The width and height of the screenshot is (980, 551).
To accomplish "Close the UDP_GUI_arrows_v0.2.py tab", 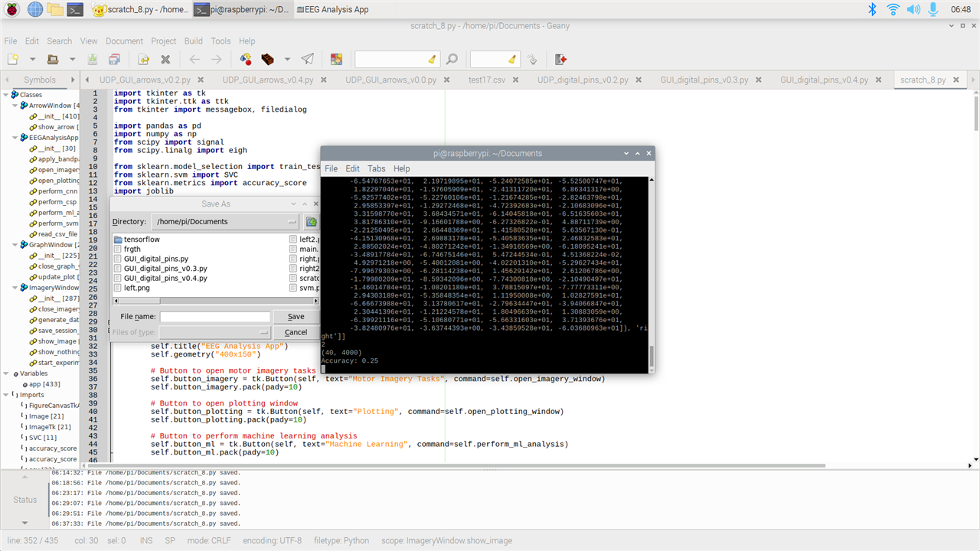I will pos(200,80).
